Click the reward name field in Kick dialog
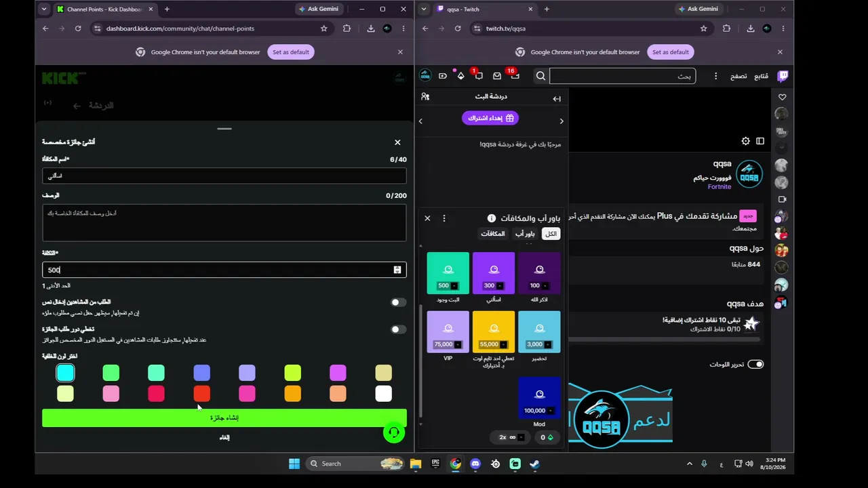Image resolution: width=868 pixels, height=488 pixels. point(224,176)
